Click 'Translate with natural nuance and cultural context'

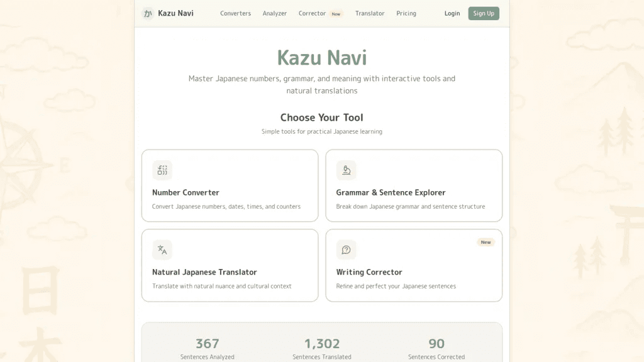(x=222, y=286)
